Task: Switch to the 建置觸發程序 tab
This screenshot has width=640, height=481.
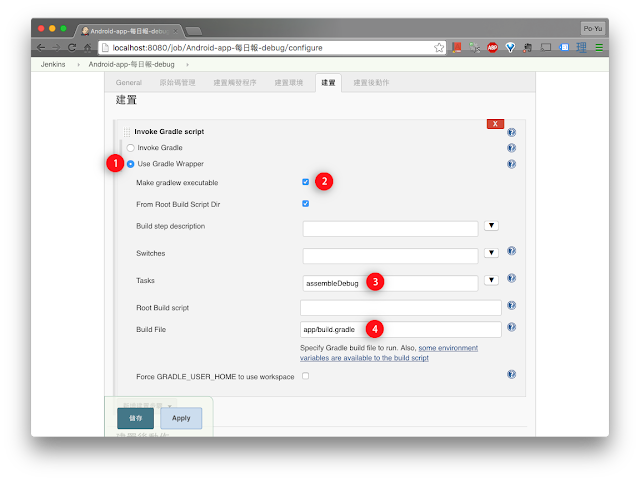Action: 235,83
